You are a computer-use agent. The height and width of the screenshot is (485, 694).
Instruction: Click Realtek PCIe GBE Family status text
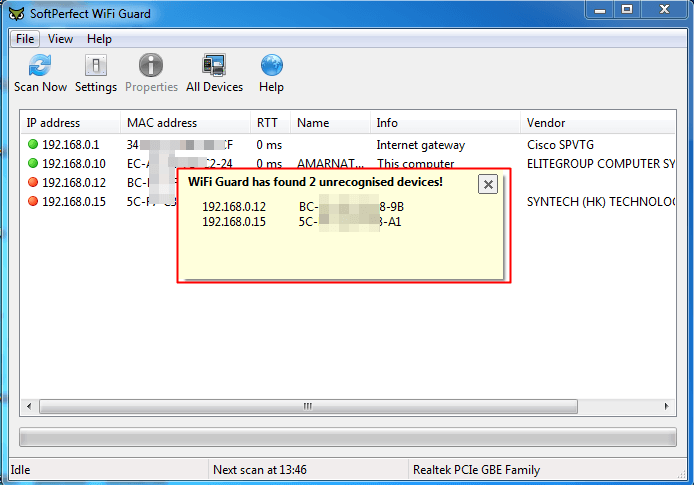point(476,470)
